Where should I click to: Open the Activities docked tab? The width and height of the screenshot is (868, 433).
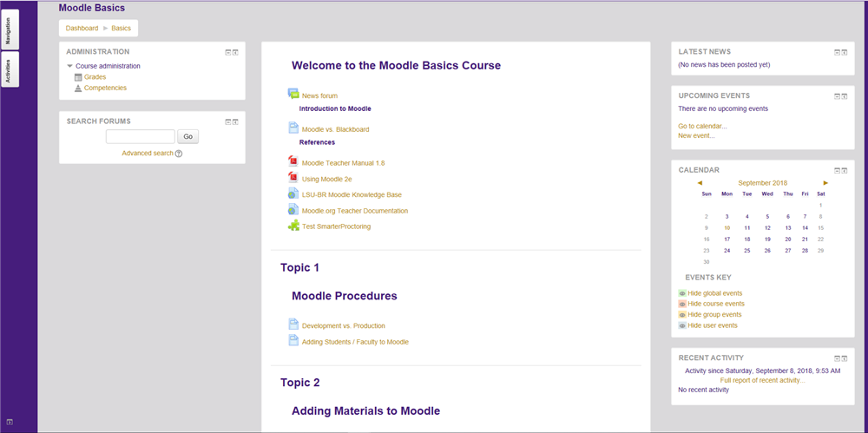10,69
